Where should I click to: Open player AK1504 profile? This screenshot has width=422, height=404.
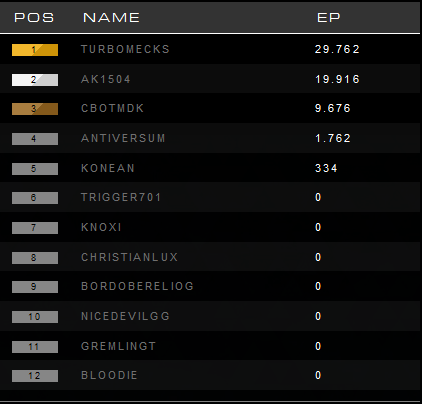click(x=106, y=79)
